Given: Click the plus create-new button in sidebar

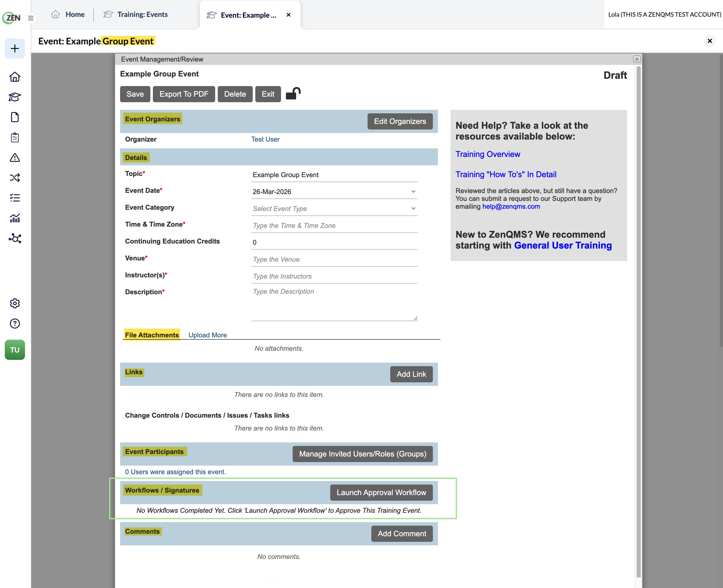Looking at the screenshot, I should 15,48.
